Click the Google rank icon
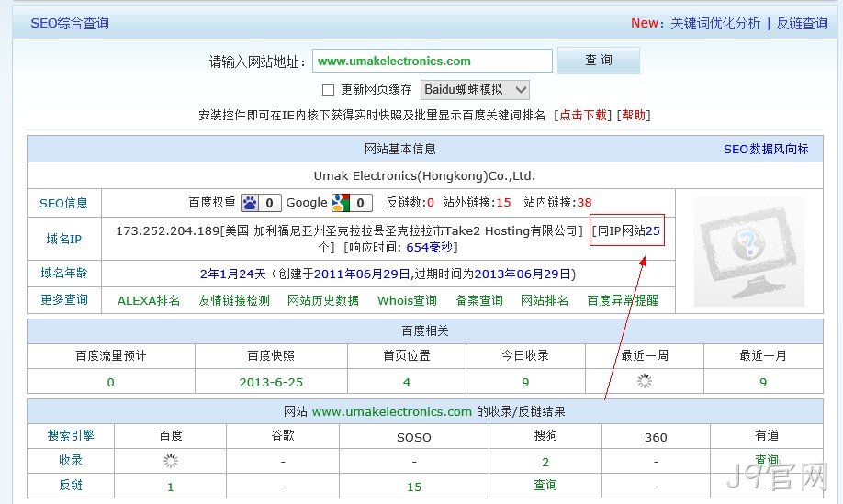The width and height of the screenshot is (843, 504). click(341, 203)
